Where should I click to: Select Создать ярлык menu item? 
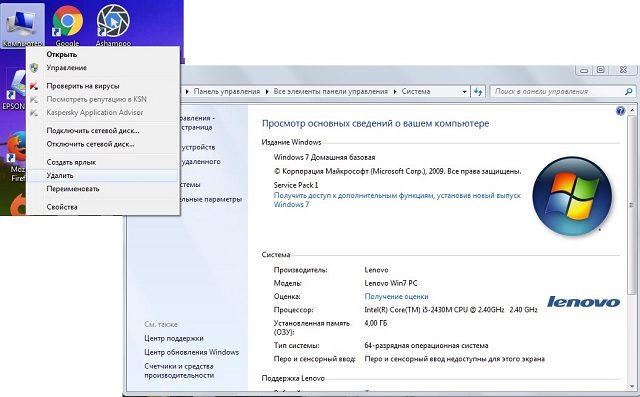(103, 162)
